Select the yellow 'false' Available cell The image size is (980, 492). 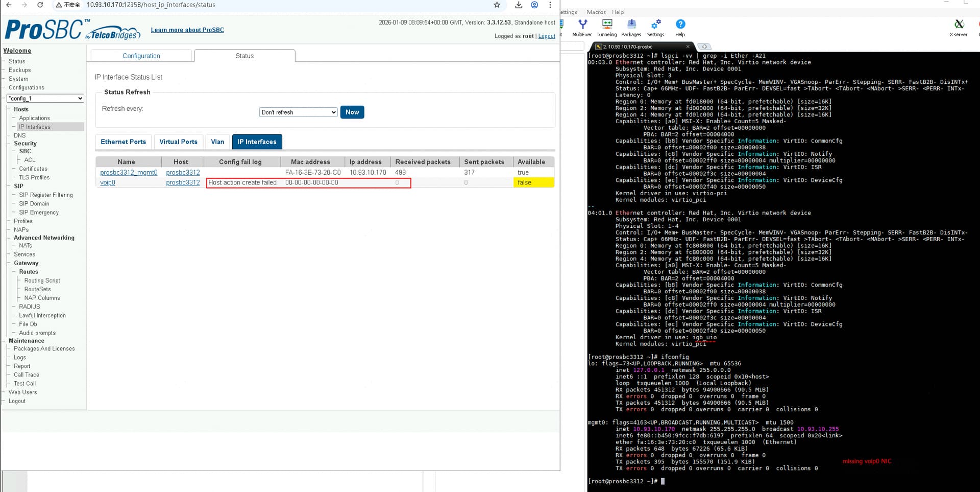533,183
